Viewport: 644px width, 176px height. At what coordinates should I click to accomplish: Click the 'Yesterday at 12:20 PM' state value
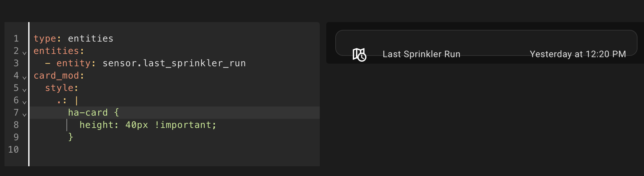pos(578,54)
